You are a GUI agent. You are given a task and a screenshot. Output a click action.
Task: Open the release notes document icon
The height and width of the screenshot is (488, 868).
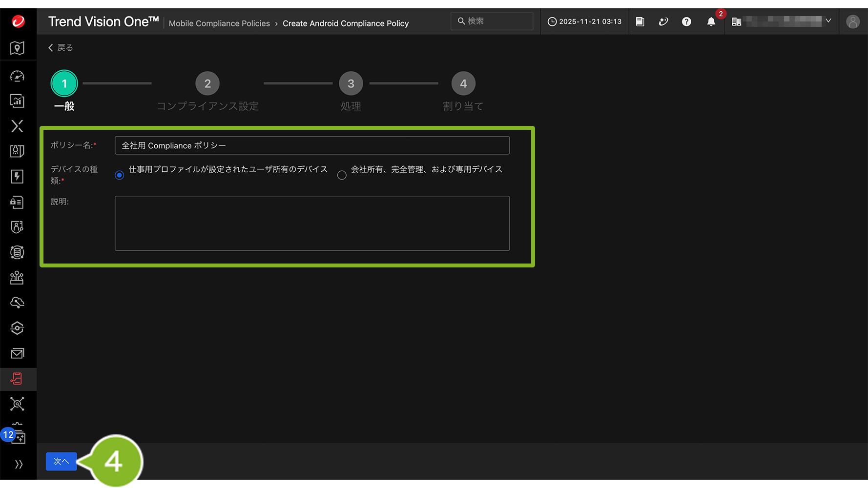640,21
